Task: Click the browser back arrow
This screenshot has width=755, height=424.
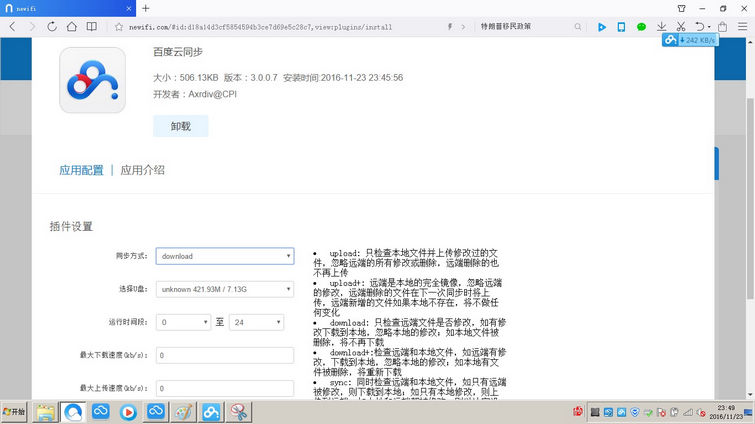Action: click(13, 26)
